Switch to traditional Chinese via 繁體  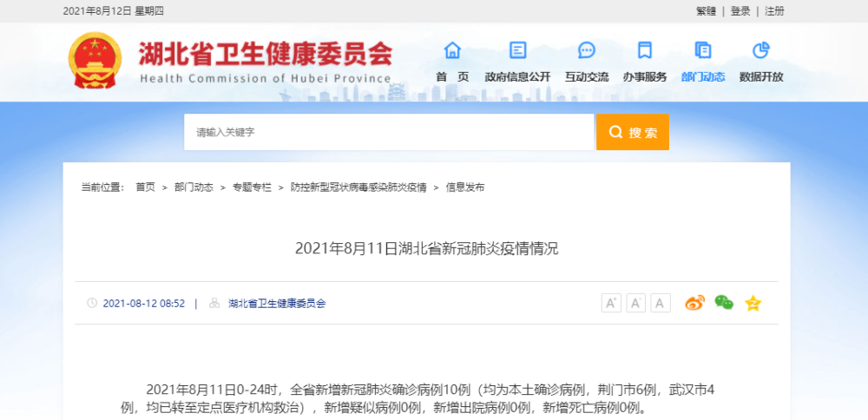[707, 11]
